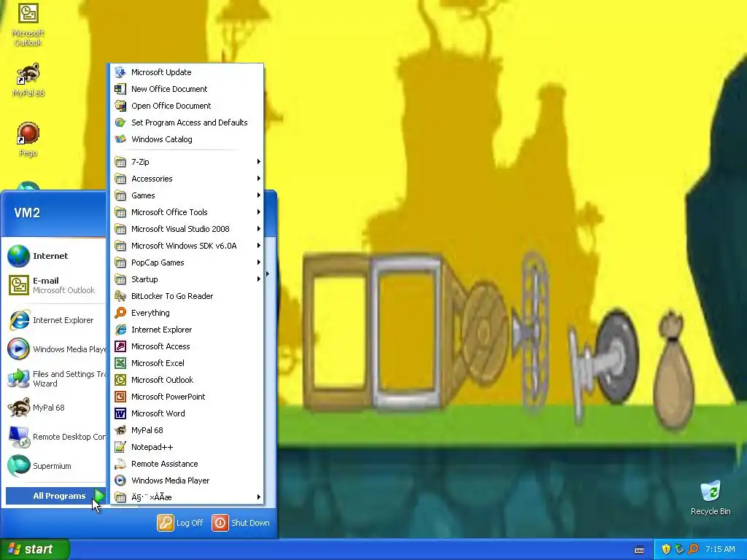747x560 pixels.
Task: Expand the Microsoft Visual Studio 2008 submenu
Action: (x=187, y=229)
